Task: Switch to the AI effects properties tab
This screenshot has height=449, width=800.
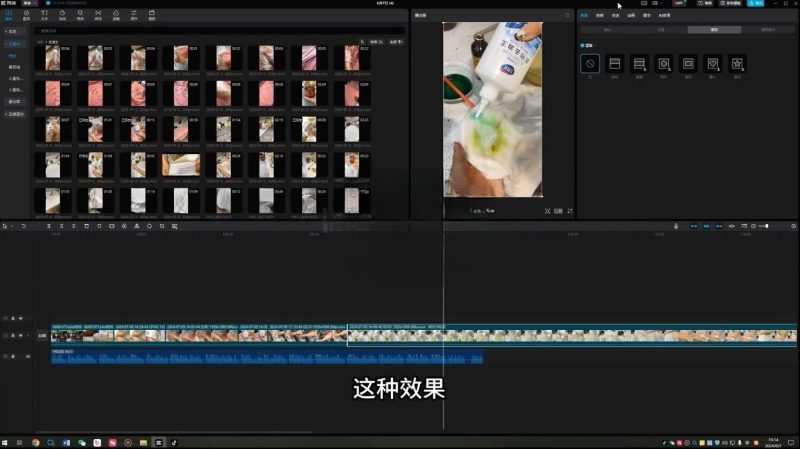Action: click(664, 15)
